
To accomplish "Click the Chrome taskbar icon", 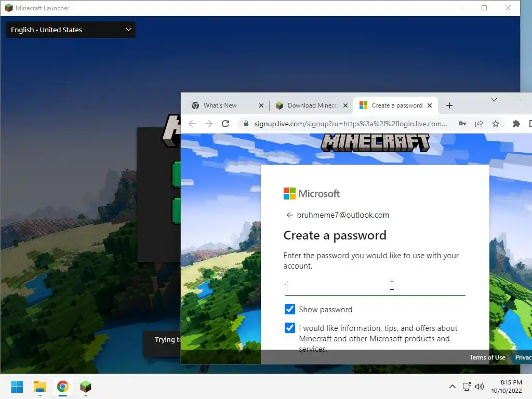I will (x=62, y=387).
